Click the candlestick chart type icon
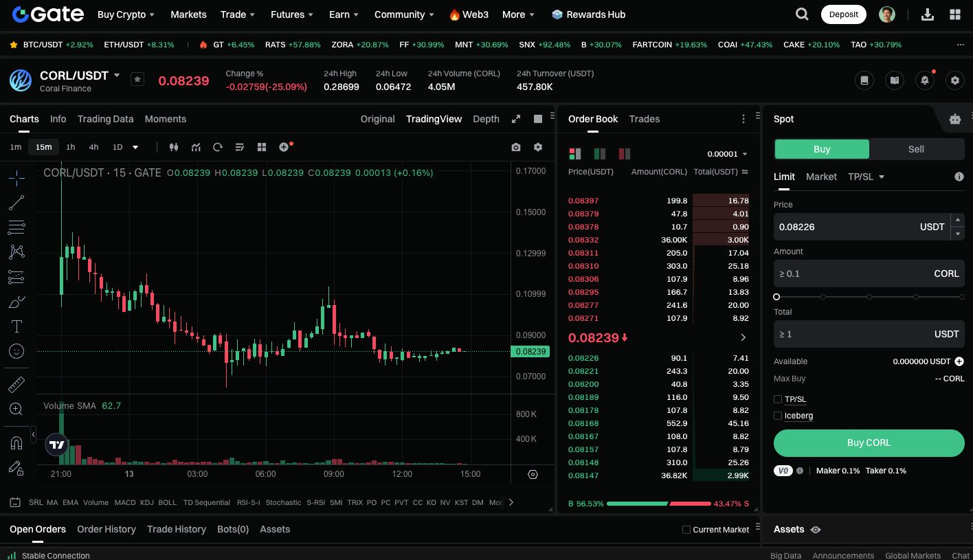This screenshot has height=560, width=973. (173, 147)
